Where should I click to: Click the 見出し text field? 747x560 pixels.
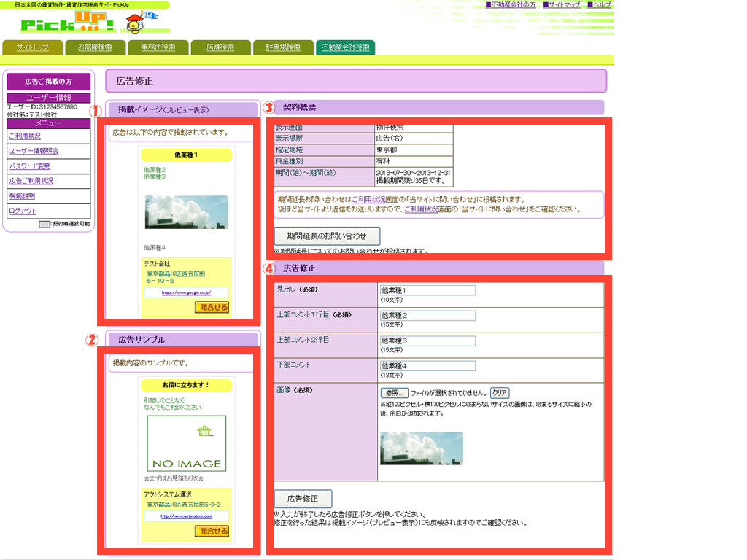pos(427,290)
